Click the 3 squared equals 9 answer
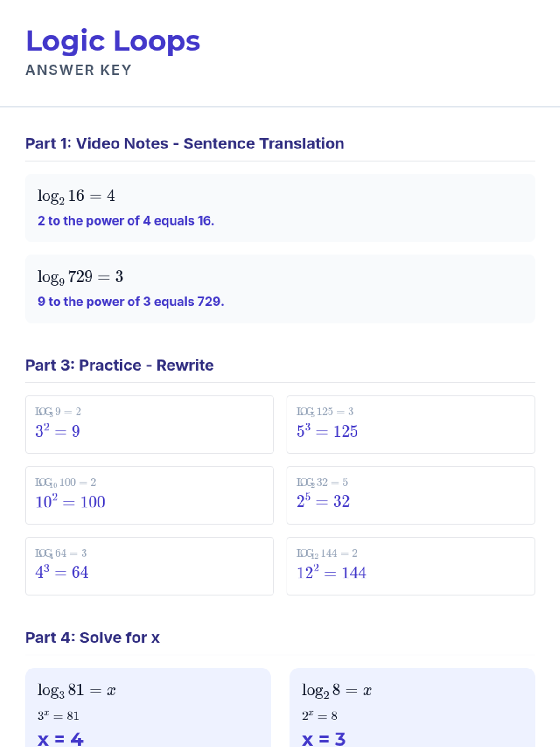560x747 pixels. (x=57, y=431)
